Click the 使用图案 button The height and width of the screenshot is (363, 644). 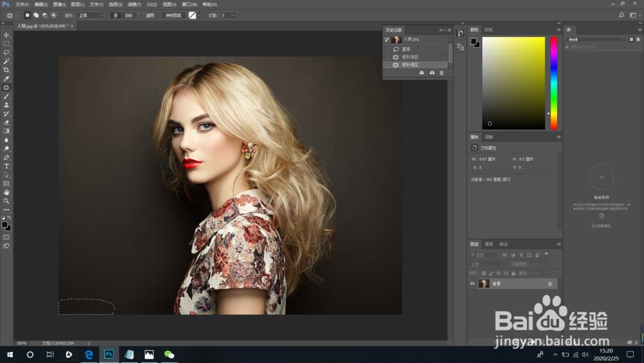173,15
